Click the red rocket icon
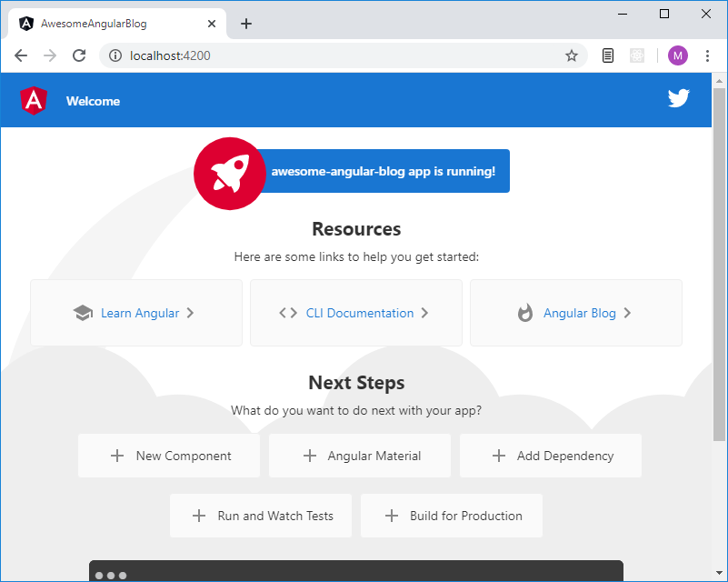The image size is (728, 582). point(229,173)
